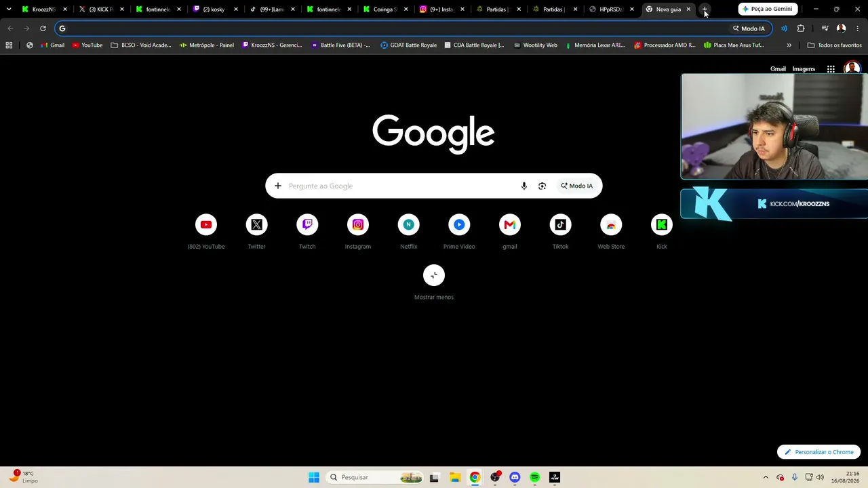Open Task View on the taskbar

click(x=434, y=477)
